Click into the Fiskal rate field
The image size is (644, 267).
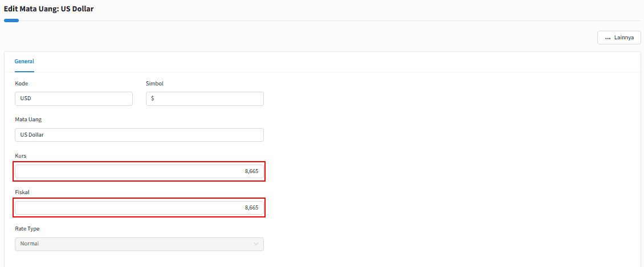pos(139,208)
